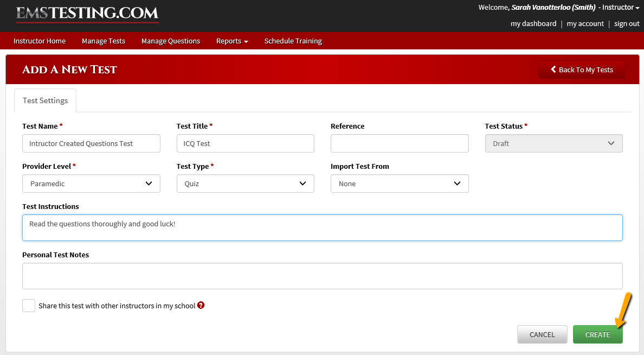The width and height of the screenshot is (644, 355).
Task: Click the red help question mark icon
Action: point(201,305)
